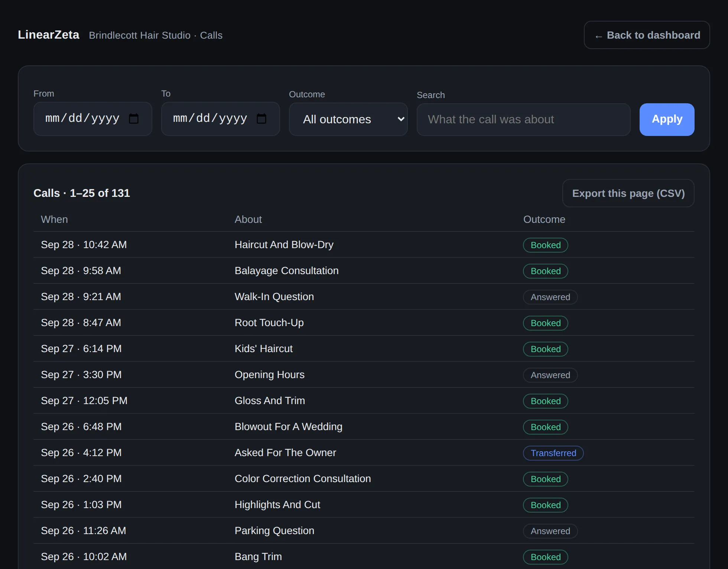Open the To date calendar picker icon
The height and width of the screenshot is (569, 728).
pyautogui.click(x=261, y=119)
